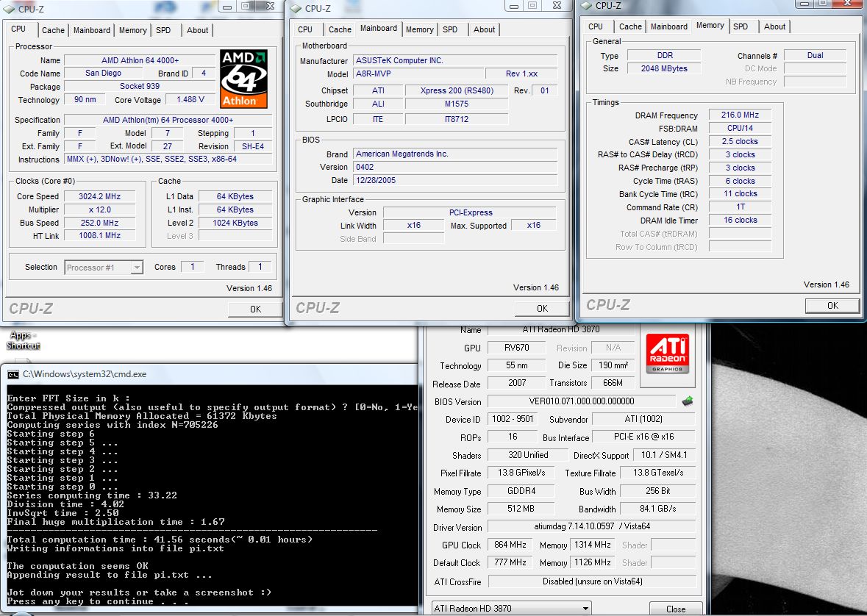Image resolution: width=867 pixels, height=616 pixels.
Task: Minimize the middle CPU-Z window
Action: click(514, 6)
